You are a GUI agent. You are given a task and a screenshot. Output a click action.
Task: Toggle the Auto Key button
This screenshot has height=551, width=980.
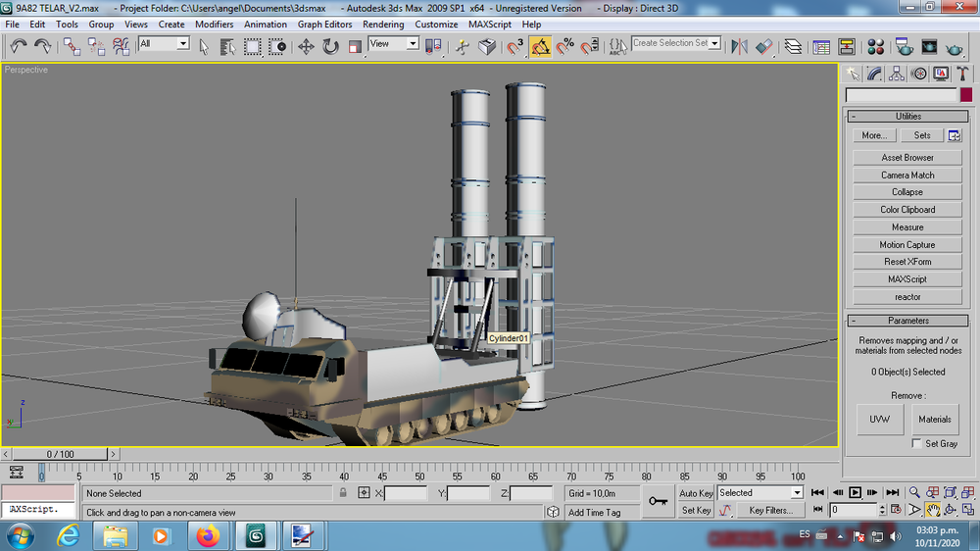pos(696,493)
